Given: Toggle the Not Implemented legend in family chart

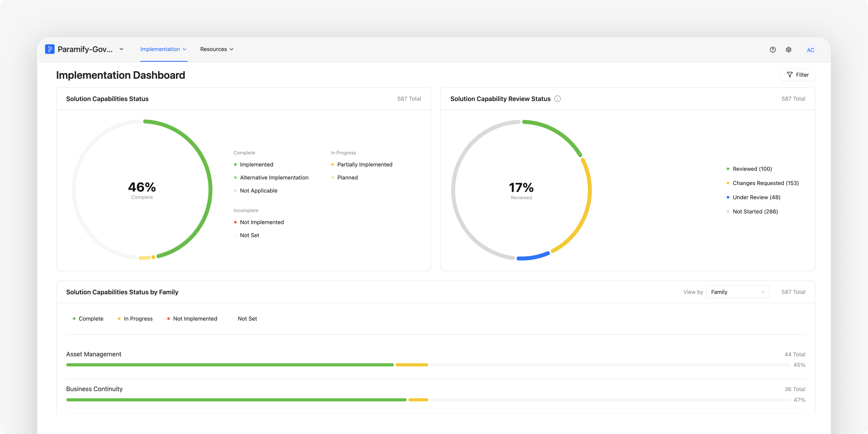Looking at the screenshot, I should pos(192,319).
